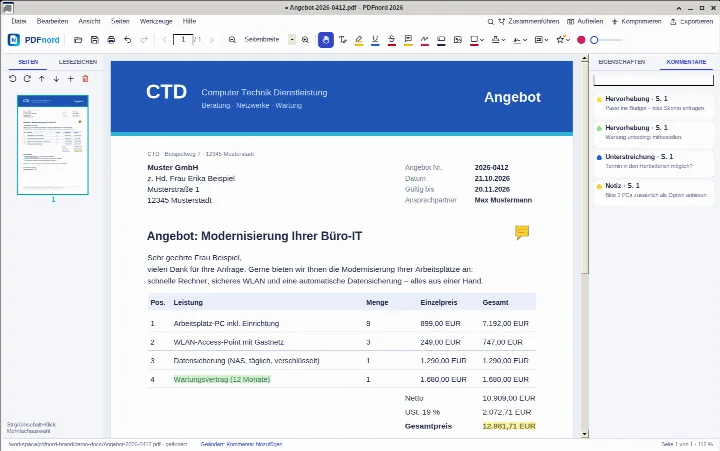
Task: Click the PDFnord logo
Action: (x=34, y=40)
